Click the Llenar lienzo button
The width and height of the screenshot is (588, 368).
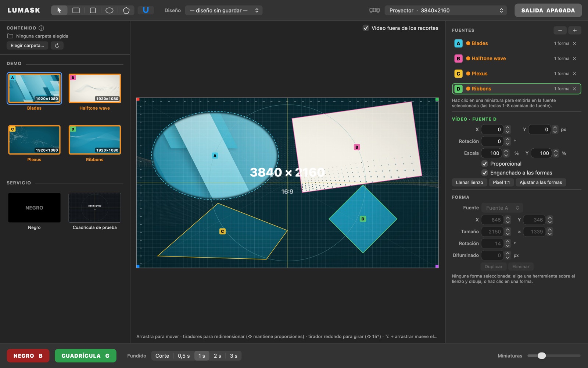[469, 183]
